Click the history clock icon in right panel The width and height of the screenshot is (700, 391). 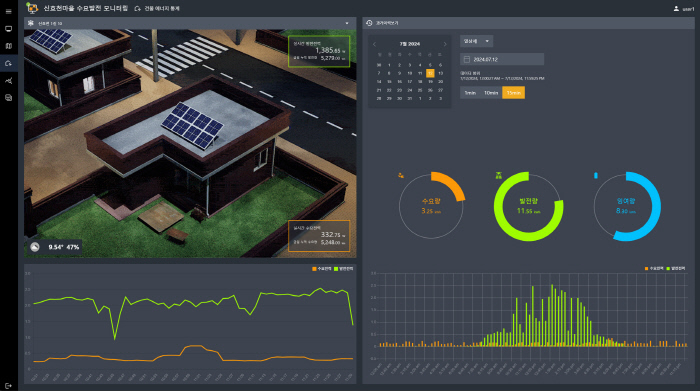click(369, 23)
